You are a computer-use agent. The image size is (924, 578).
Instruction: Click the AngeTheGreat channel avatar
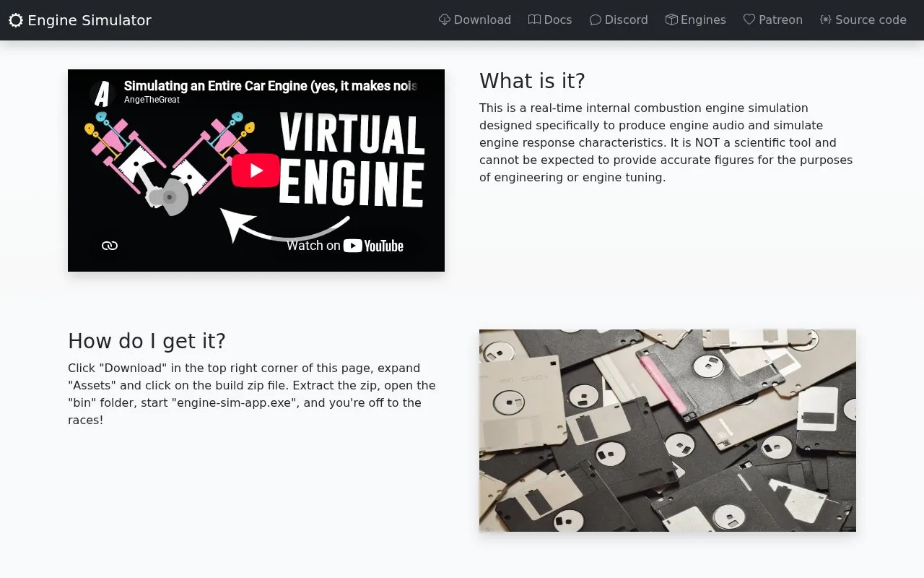pyautogui.click(x=103, y=94)
